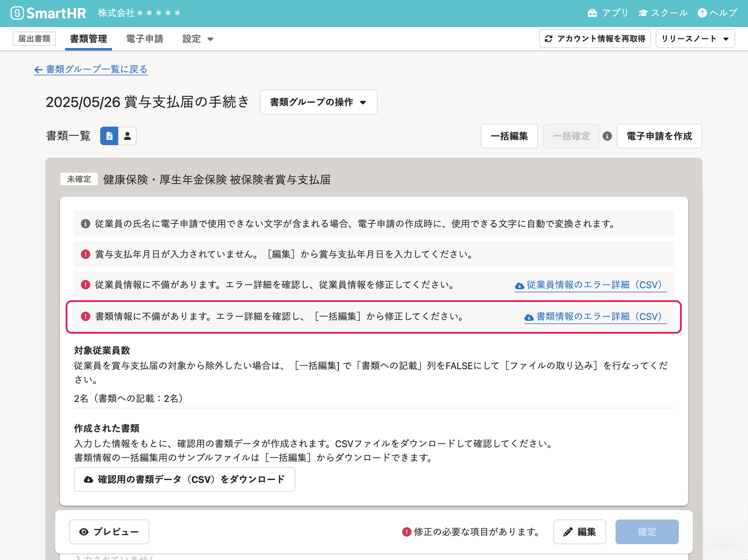This screenshot has width=748, height=560.
Task: Open the アプリ menu in header
Action: (x=608, y=13)
